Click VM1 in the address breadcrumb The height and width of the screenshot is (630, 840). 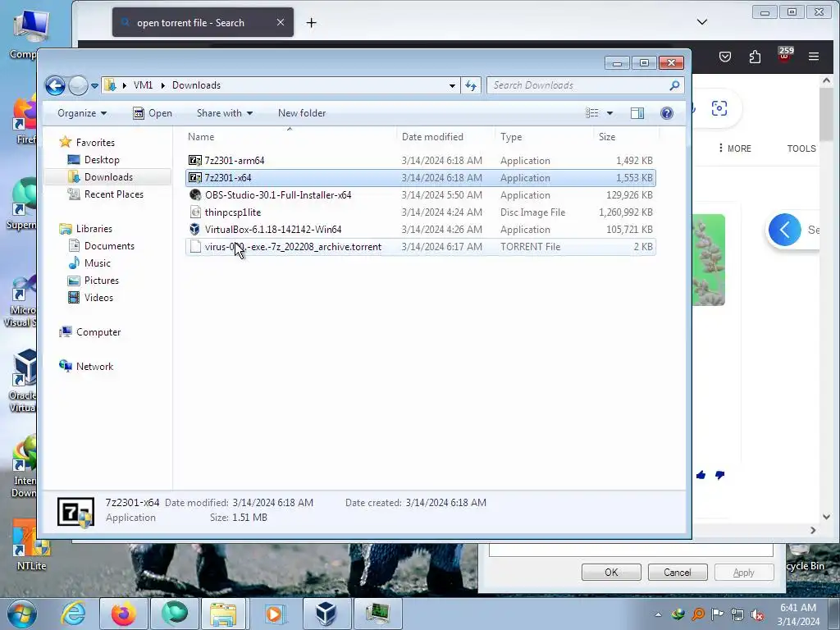pos(143,85)
